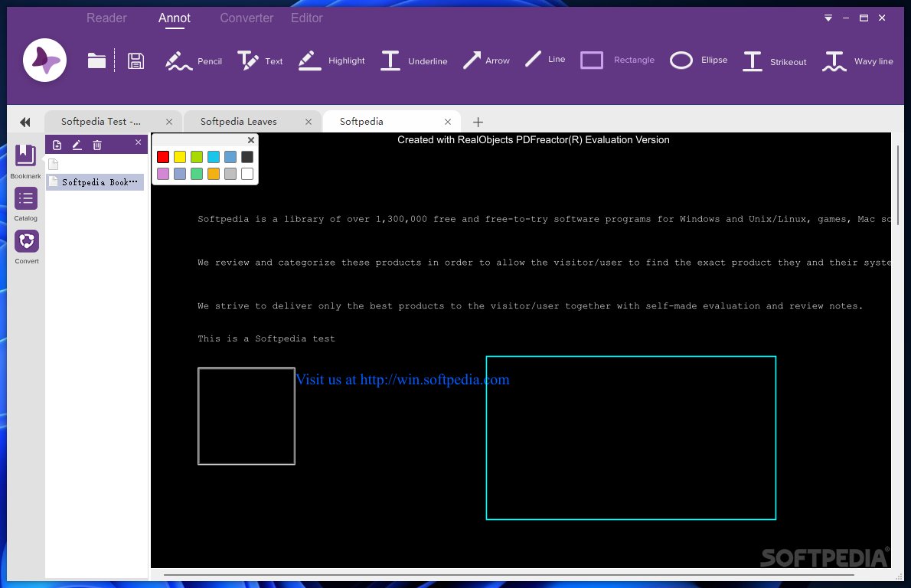Save document with the floppy disk icon
The width and height of the screenshot is (911, 588).
coord(136,60)
